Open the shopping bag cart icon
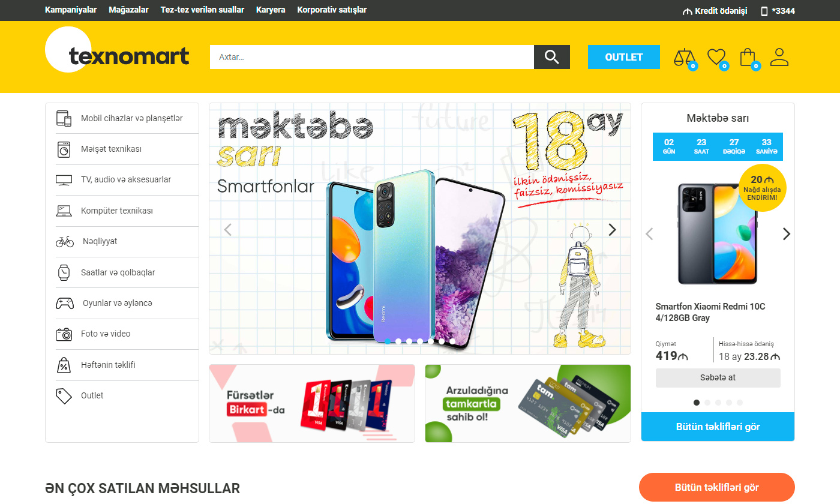 (x=749, y=58)
